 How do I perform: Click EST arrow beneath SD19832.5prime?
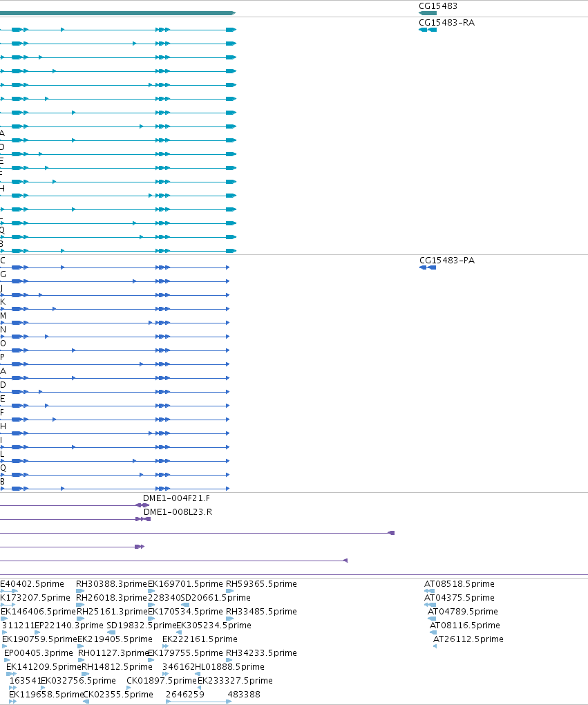pyautogui.click(x=111, y=632)
